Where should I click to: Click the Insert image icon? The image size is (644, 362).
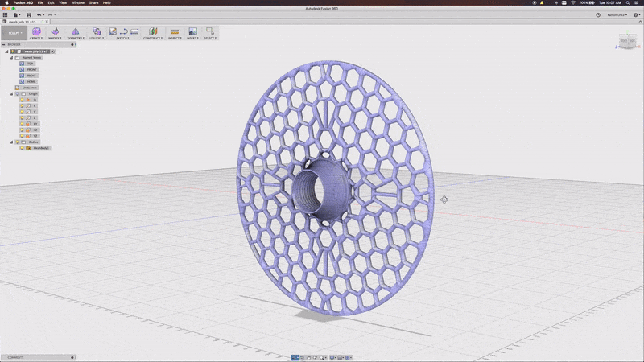(x=192, y=31)
